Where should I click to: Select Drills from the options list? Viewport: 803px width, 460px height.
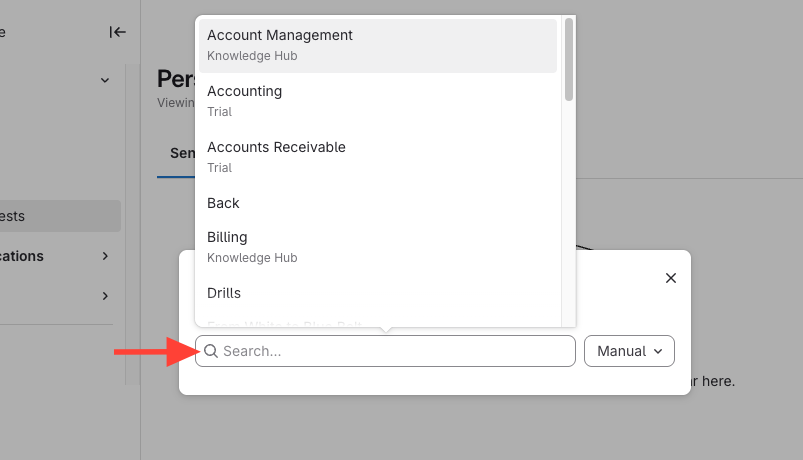pos(377,293)
